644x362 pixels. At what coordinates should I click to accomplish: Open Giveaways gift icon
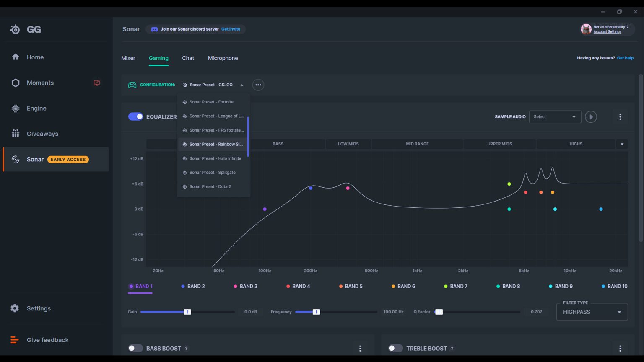click(16, 134)
